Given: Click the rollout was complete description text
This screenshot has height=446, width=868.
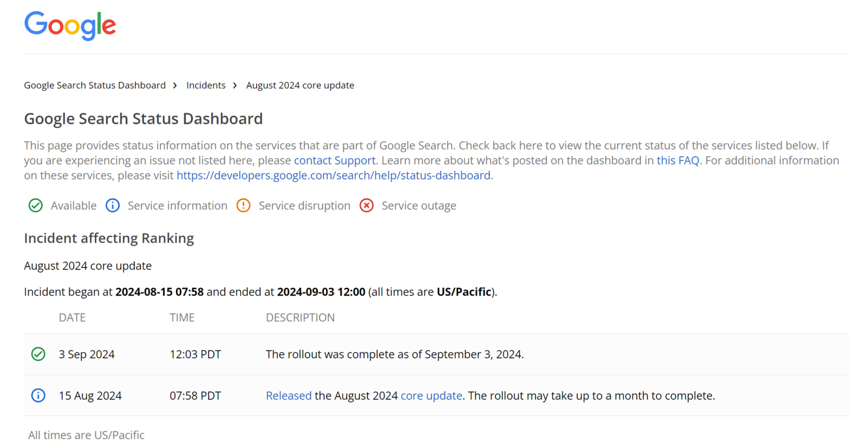Looking at the screenshot, I should coord(395,355).
